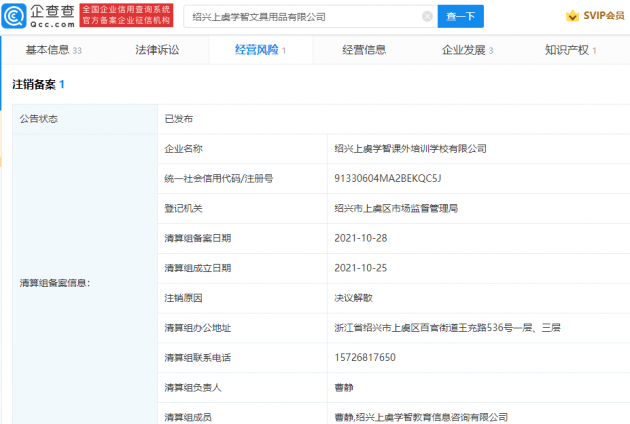Click the 清算组成立日期 label
The width and height of the screenshot is (630, 424).
coord(198,268)
